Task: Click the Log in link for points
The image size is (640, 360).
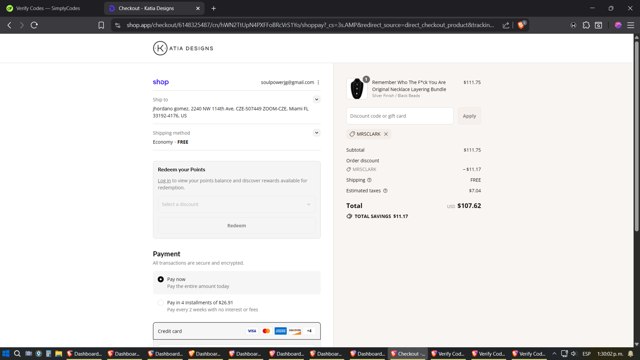Action: tap(164, 180)
